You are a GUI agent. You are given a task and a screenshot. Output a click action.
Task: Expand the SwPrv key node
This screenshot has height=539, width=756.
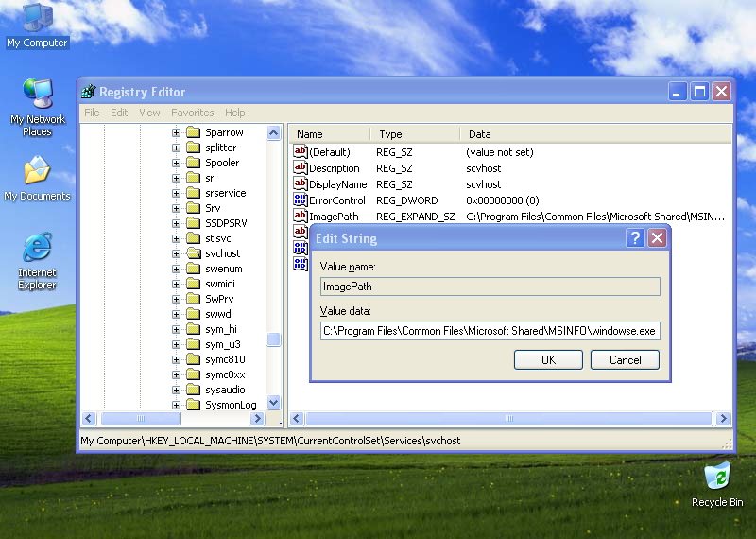(x=176, y=299)
